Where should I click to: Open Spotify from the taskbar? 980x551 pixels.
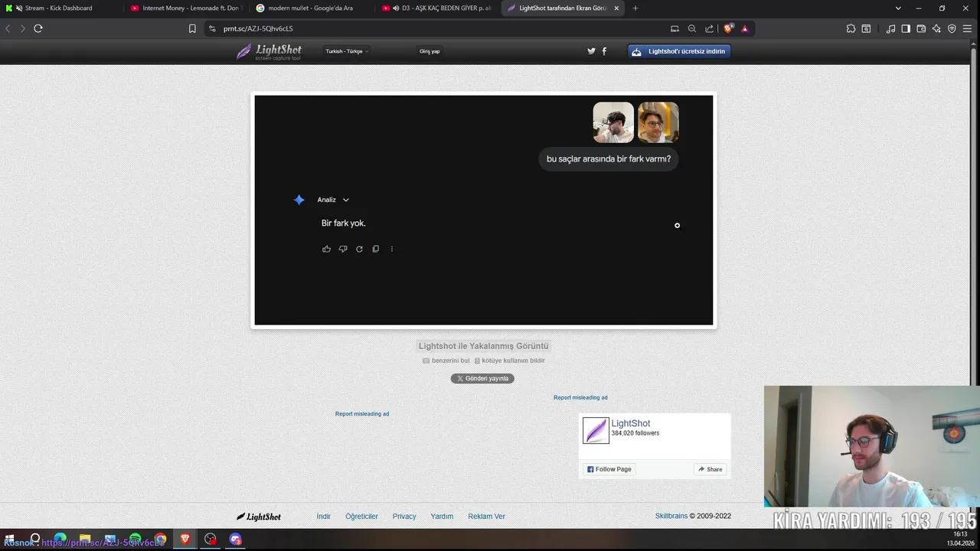click(x=136, y=540)
